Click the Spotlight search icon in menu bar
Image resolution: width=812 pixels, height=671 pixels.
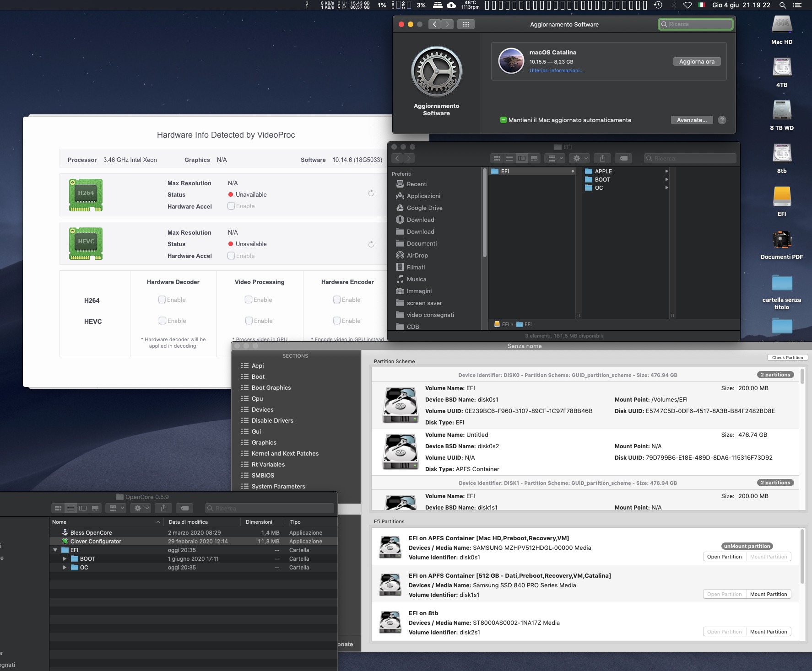[783, 5]
